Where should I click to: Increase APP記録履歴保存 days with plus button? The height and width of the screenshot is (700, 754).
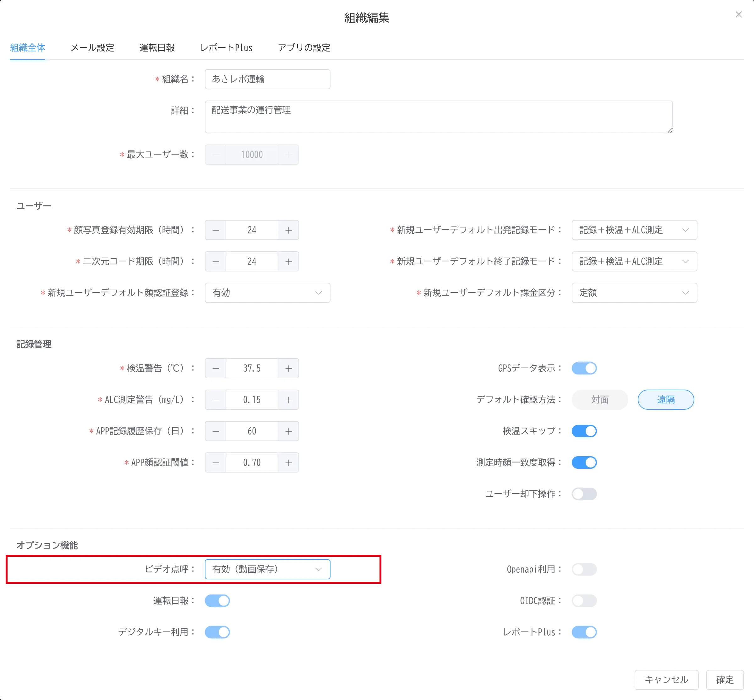289,431
